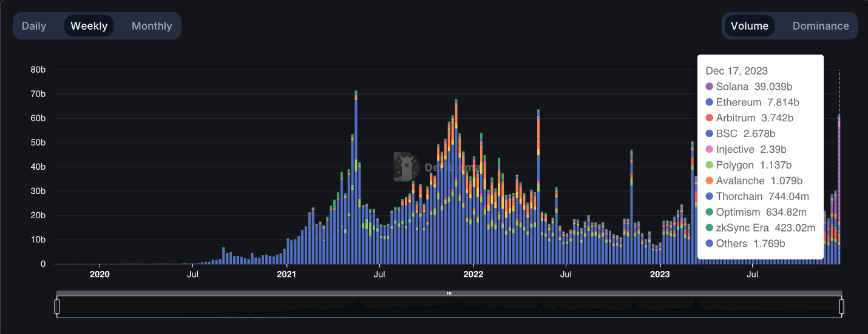Switch chart to Daily interval
The height and width of the screenshot is (334, 868).
pyautogui.click(x=34, y=26)
